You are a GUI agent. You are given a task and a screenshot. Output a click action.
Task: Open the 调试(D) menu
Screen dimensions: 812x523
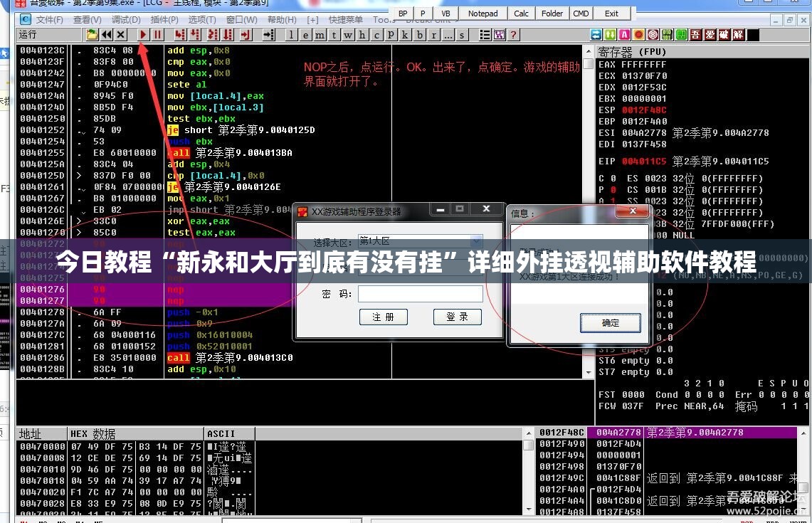[126, 20]
